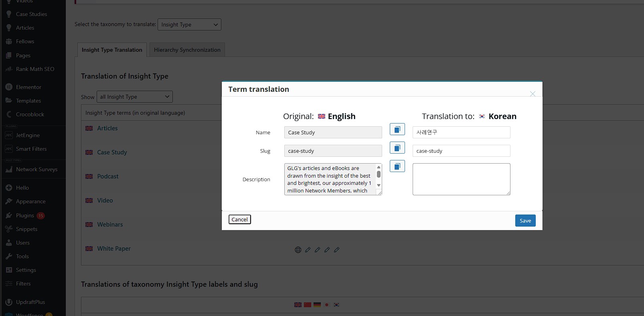Open JetEngine in the admin sidebar

pyautogui.click(x=28, y=135)
